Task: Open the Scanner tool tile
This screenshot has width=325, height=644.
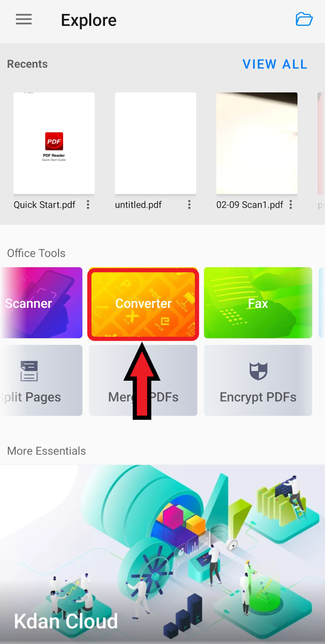Action: [x=41, y=303]
